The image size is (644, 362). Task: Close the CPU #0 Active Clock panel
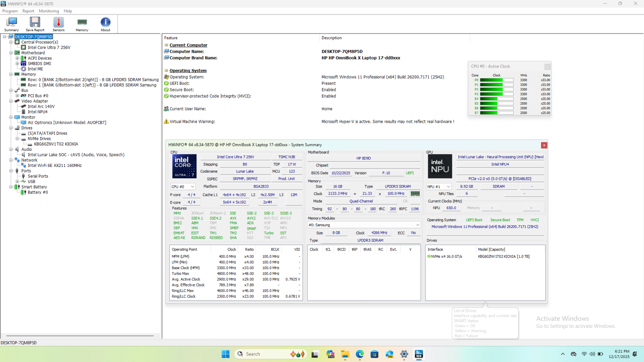547,66
